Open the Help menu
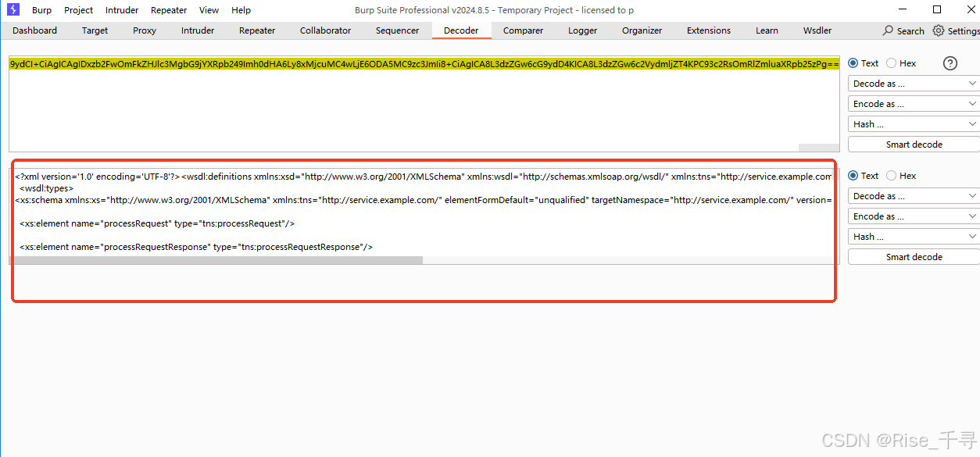980x457 pixels. coord(241,10)
